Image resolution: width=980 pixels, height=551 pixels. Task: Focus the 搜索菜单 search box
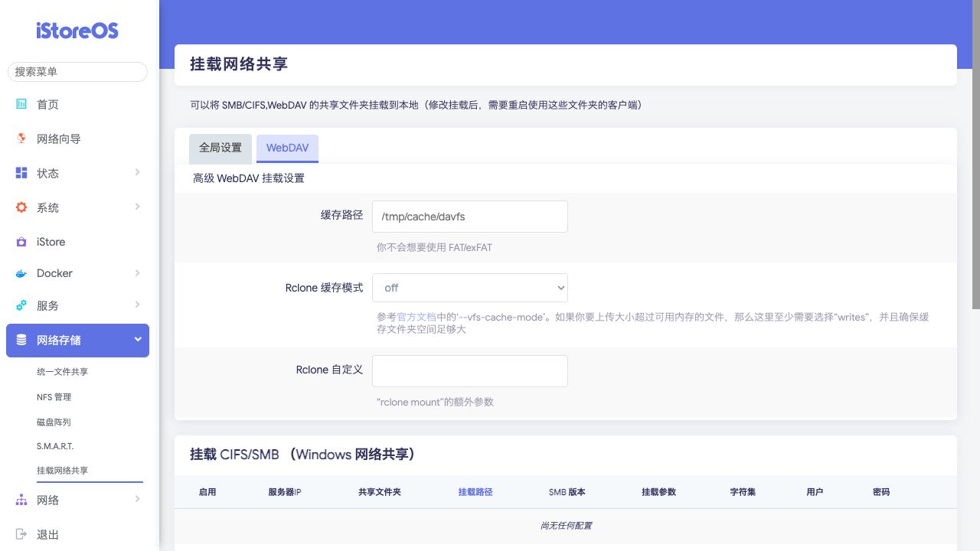(x=77, y=72)
